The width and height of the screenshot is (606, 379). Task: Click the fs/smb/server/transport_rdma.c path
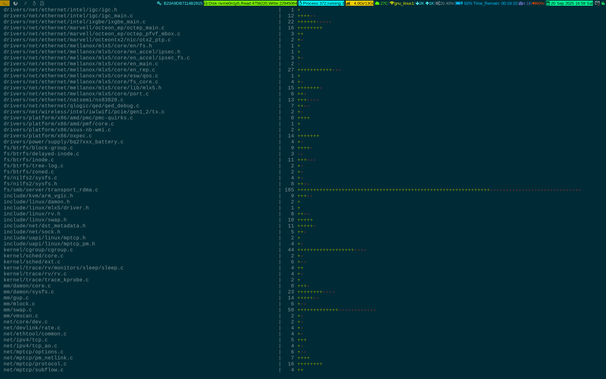click(x=51, y=190)
